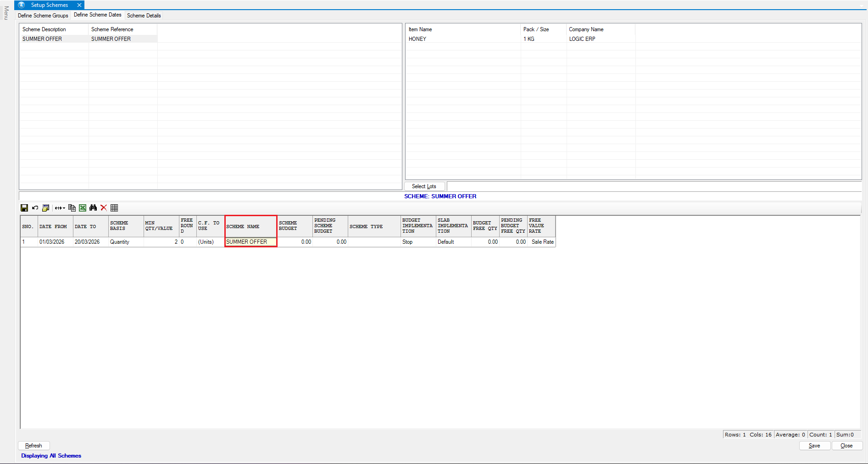This screenshot has height=464, width=868.
Task: Select SUMMER OFFER in Scheme Description list
Action: pos(42,39)
